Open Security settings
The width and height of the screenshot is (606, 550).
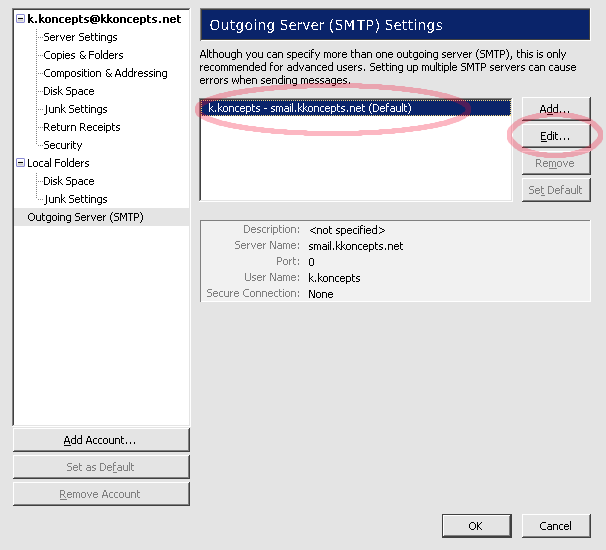point(63,145)
